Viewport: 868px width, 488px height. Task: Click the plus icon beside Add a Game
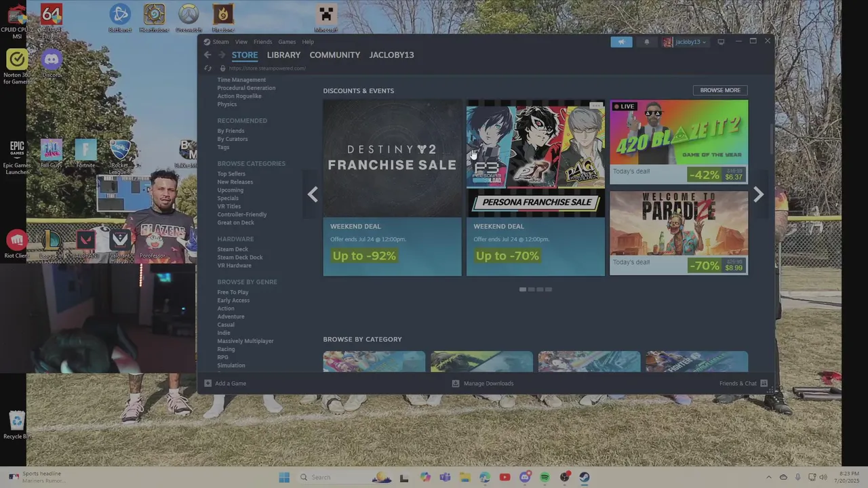point(208,384)
